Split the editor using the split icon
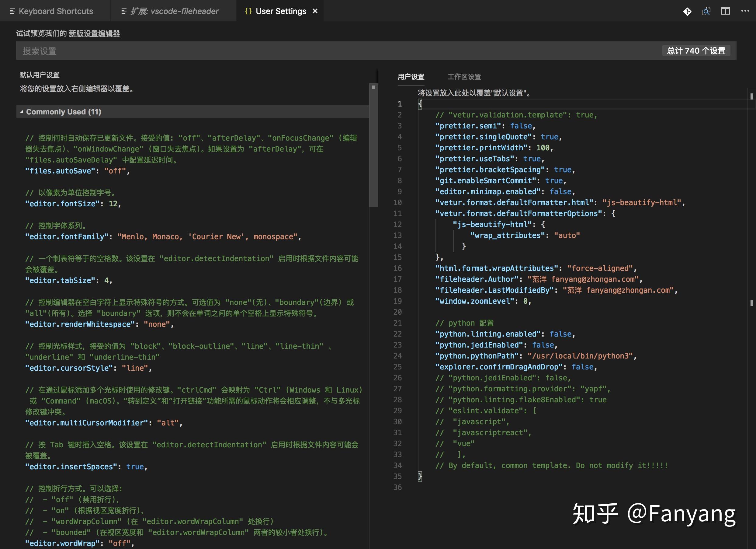The image size is (756, 549). [725, 11]
